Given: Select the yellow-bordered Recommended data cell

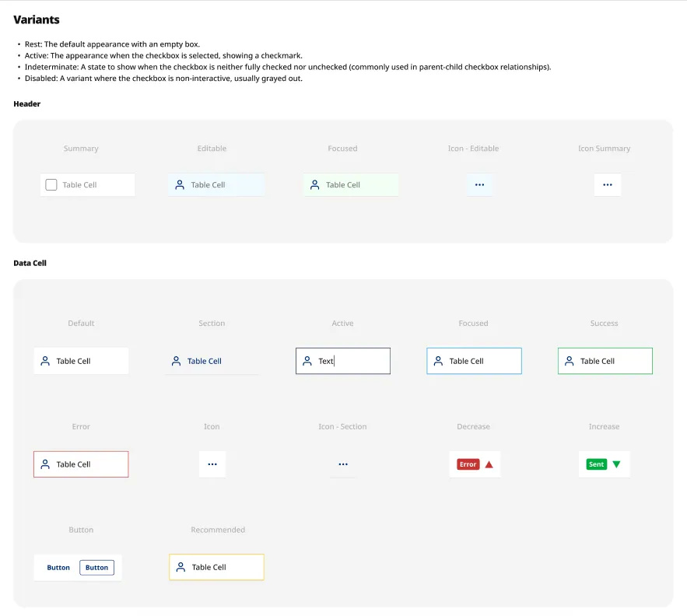Looking at the screenshot, I should point(216,567).
